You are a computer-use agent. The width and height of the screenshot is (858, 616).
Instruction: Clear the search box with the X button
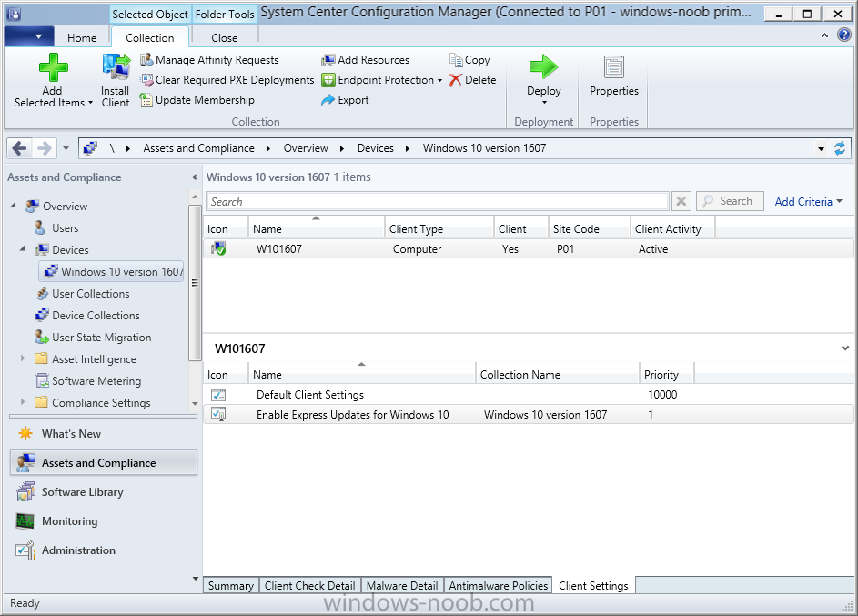(681, 201)
